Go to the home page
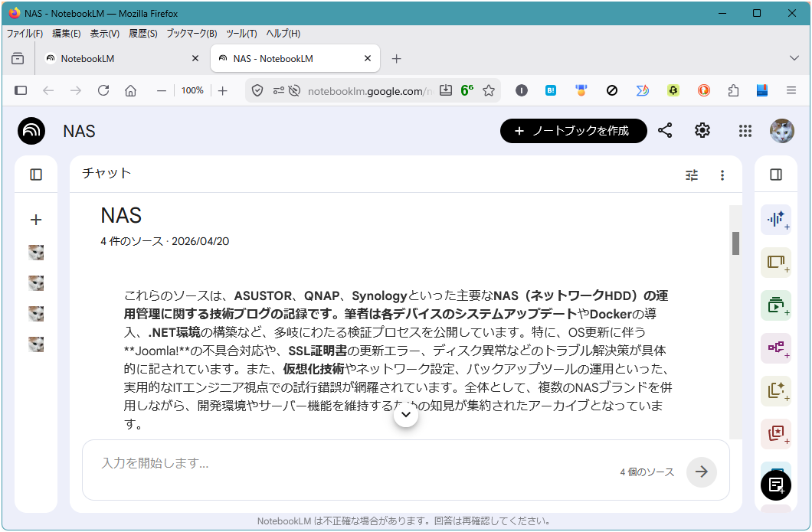The height and width of the screenshot is (532, 812). (130, 90)
